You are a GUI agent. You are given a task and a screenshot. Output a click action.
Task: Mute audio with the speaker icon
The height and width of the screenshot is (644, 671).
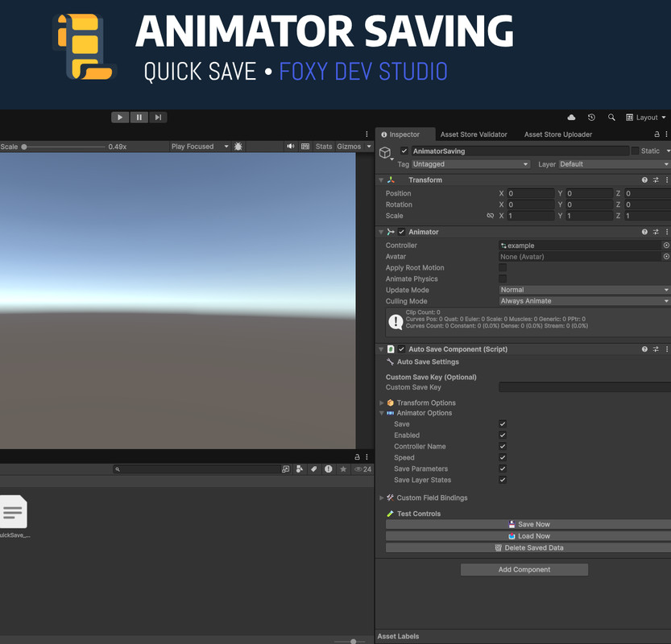290,147
